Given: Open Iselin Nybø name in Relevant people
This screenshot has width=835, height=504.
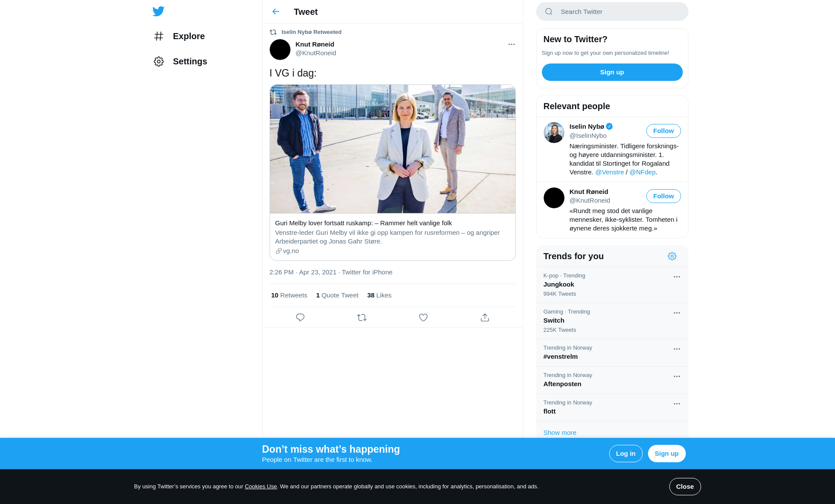Looking at the screenshot, I should [587, 127].
